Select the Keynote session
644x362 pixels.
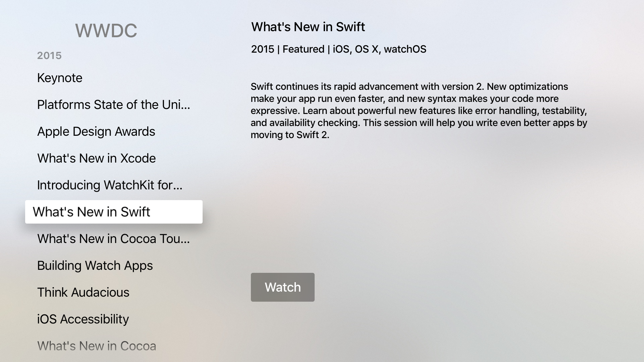pos(60,78)
